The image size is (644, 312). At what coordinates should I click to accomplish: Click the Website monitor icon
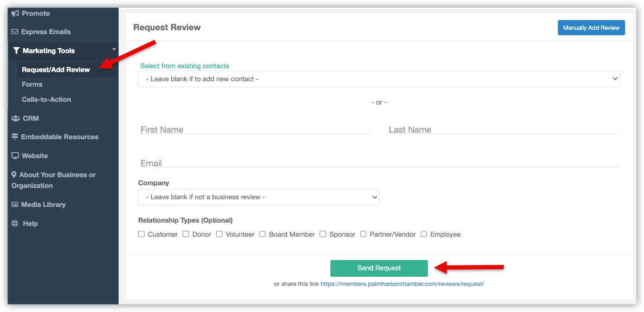tap(15, 156)
